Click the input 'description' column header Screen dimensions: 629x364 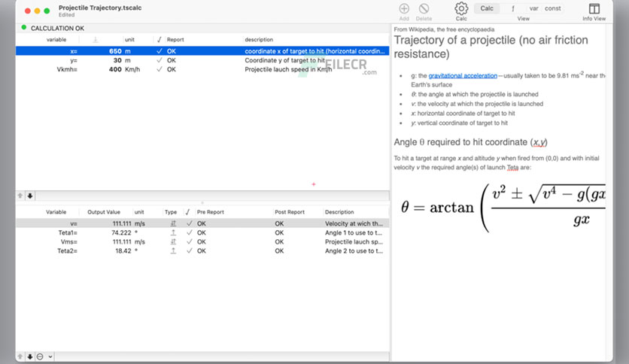(259, 40)
